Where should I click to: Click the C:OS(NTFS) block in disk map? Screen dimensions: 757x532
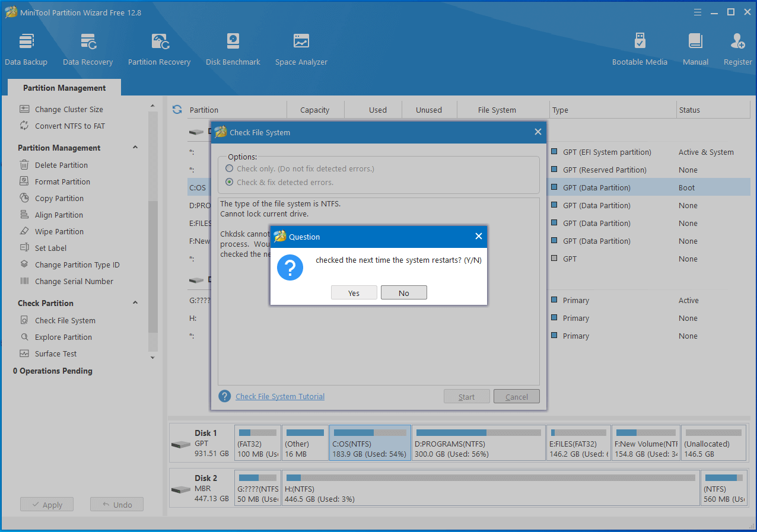click(x=370, y=442)
